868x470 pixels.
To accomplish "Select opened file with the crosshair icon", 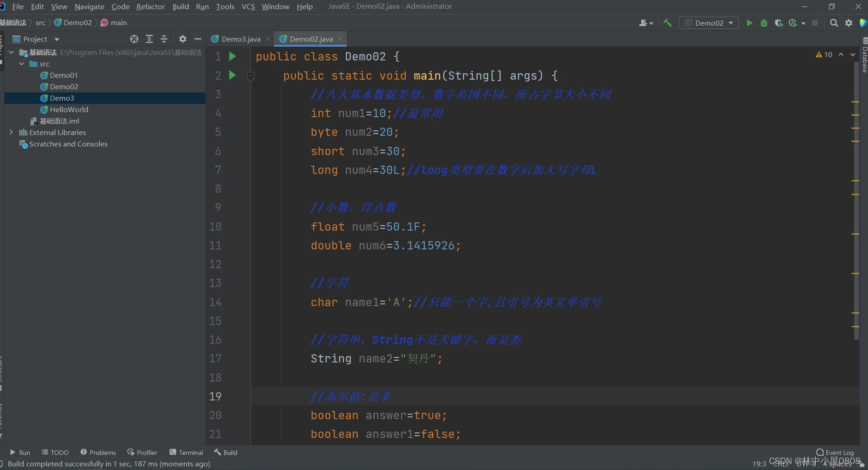I will [x=134, y=39].
